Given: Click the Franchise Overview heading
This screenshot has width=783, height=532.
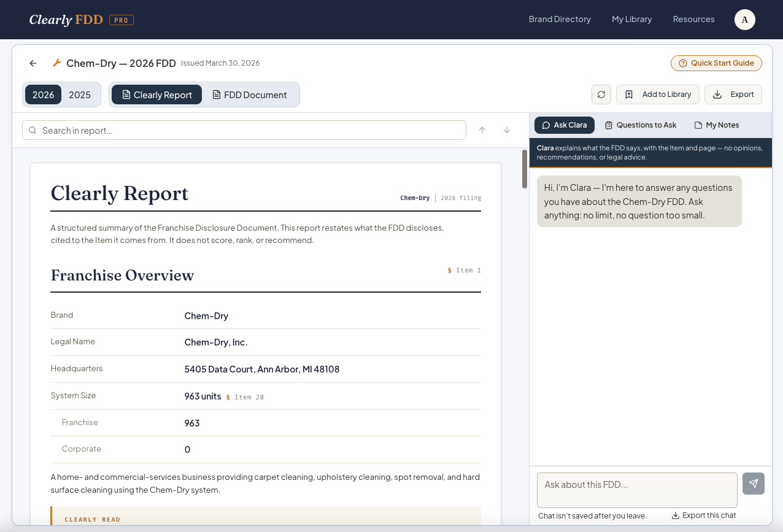Looking at the screenshot, I should (x=122, y=276).
